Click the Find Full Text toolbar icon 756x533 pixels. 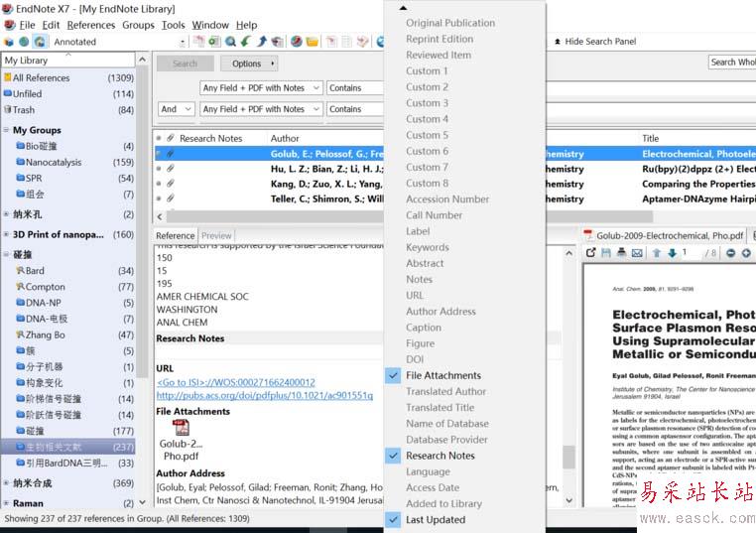tap(277, 42)
